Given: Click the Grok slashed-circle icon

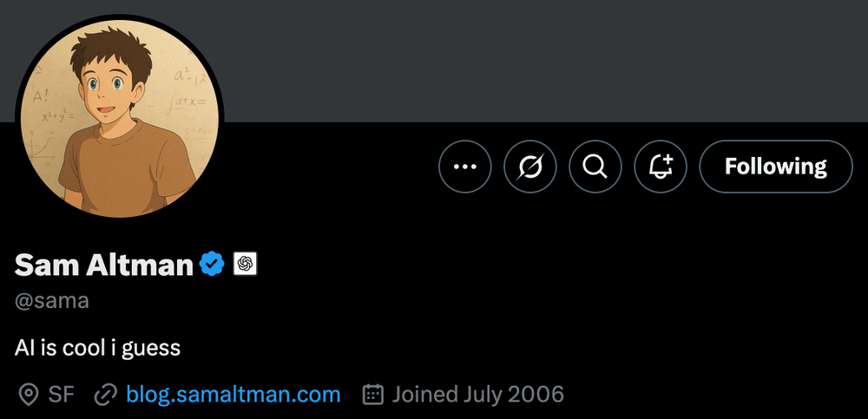Looking at the screenshot, I should tap(530, 166).
